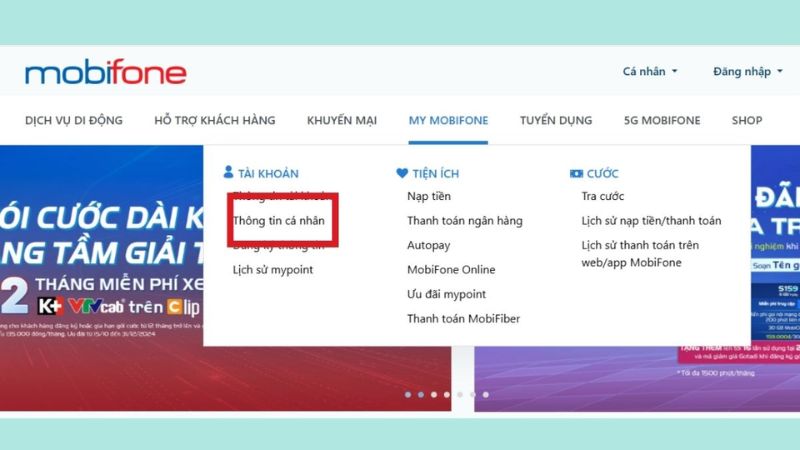Click the TÀI KHOẢN section heading

pyautogui.click(x=268, y=173)
